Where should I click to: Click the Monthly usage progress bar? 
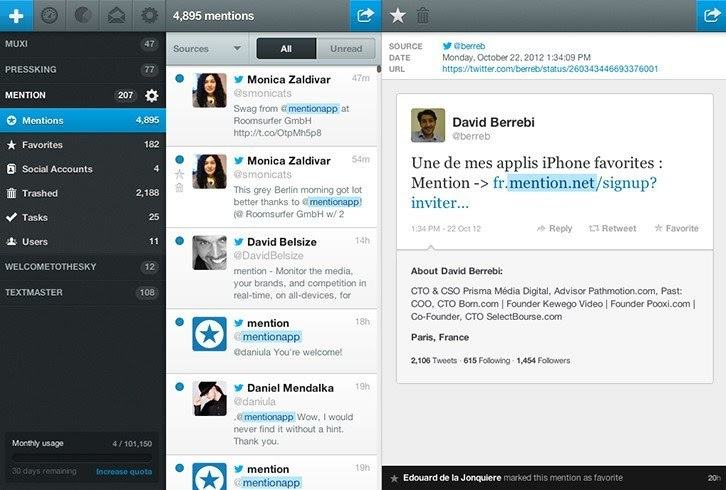coord(82,458)
